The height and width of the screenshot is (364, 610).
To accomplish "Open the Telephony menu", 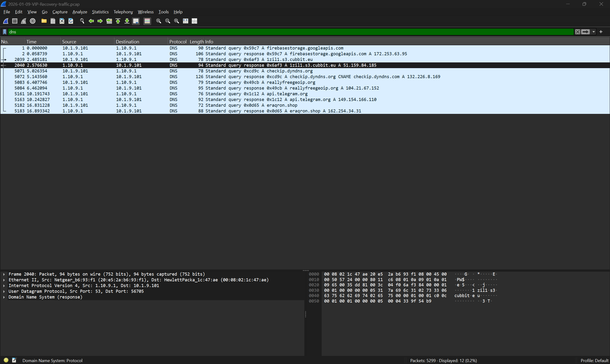I will [123, 12].
